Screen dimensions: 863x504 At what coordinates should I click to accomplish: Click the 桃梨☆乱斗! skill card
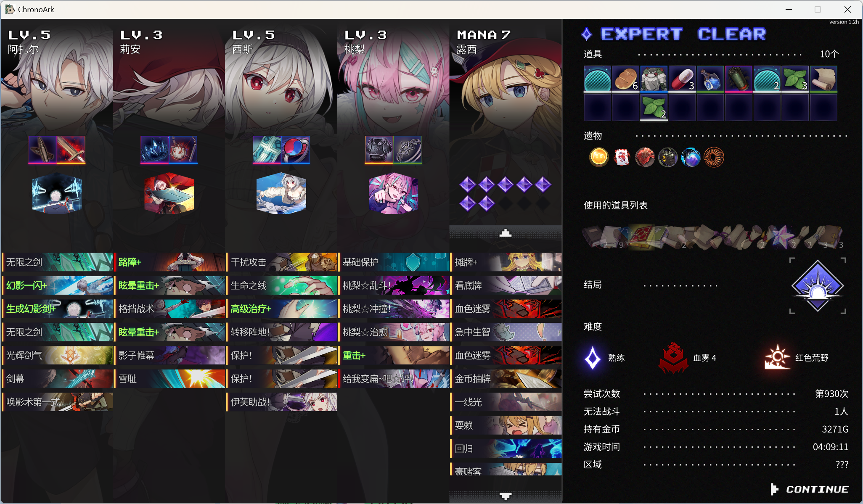pyautogui.click(x=394, y=285)
